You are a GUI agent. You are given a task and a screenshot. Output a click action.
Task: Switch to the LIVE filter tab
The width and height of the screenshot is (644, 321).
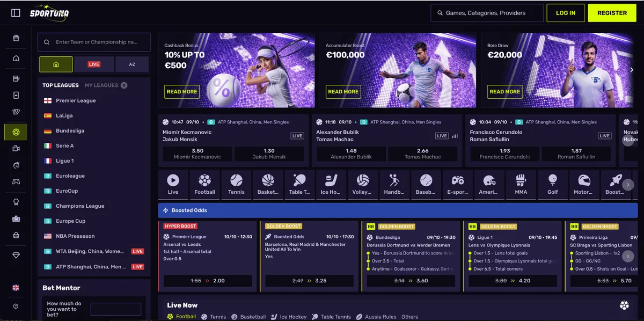pos(94,64)
